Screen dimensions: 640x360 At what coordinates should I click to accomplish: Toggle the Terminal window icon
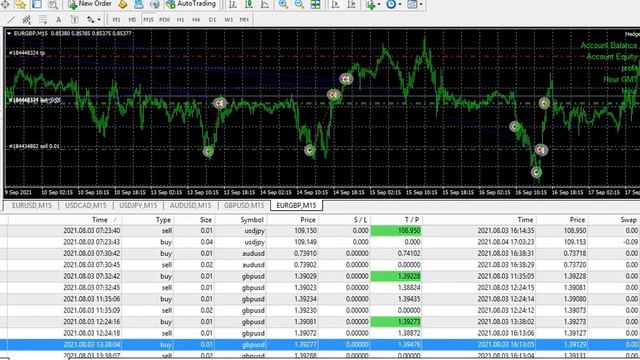[37, 4]
